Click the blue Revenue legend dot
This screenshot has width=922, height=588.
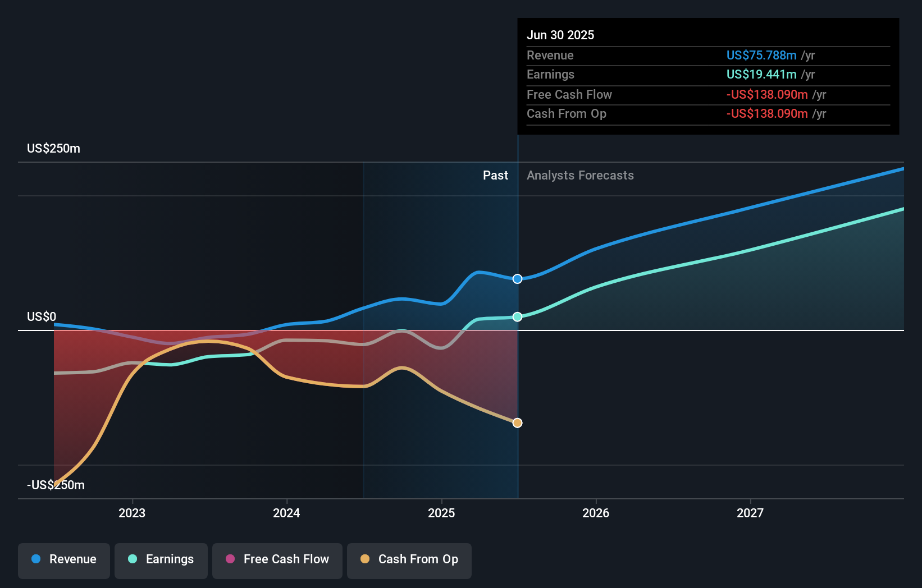[x=36, y=559]
